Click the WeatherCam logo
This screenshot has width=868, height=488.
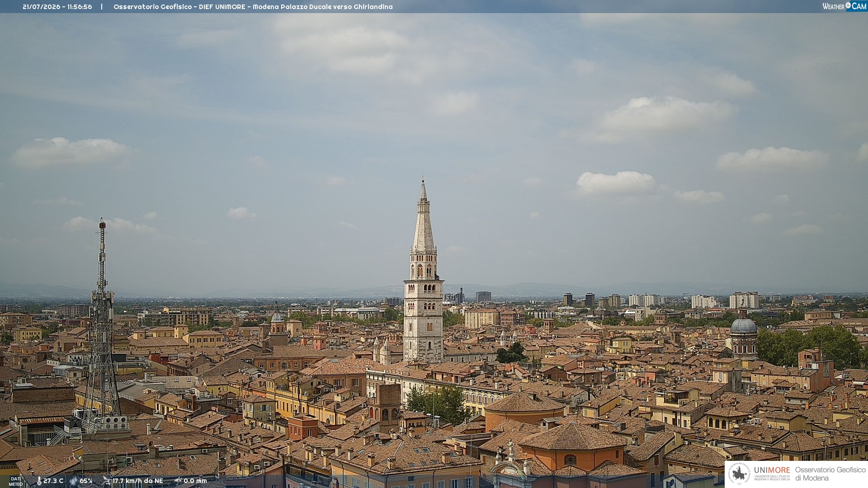click(x=844, y=6)
